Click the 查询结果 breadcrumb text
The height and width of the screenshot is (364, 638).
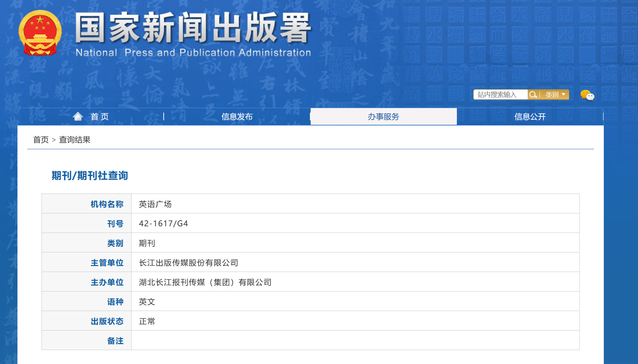point(75,140)
